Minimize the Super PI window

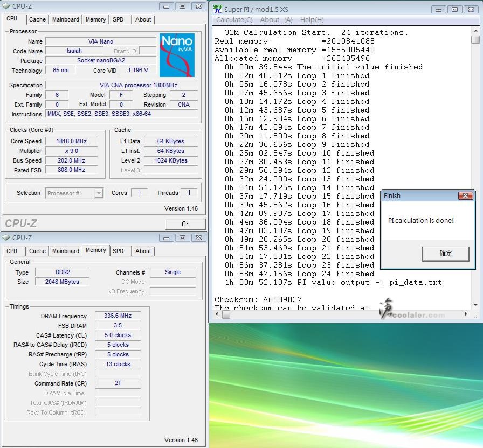click(439, 10)
